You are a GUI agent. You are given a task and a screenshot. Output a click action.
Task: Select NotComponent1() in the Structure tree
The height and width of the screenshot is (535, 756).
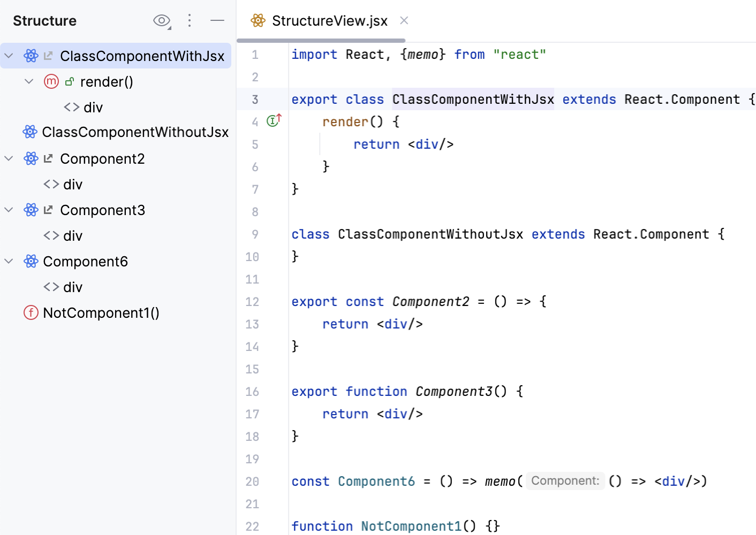pos(101,312)
